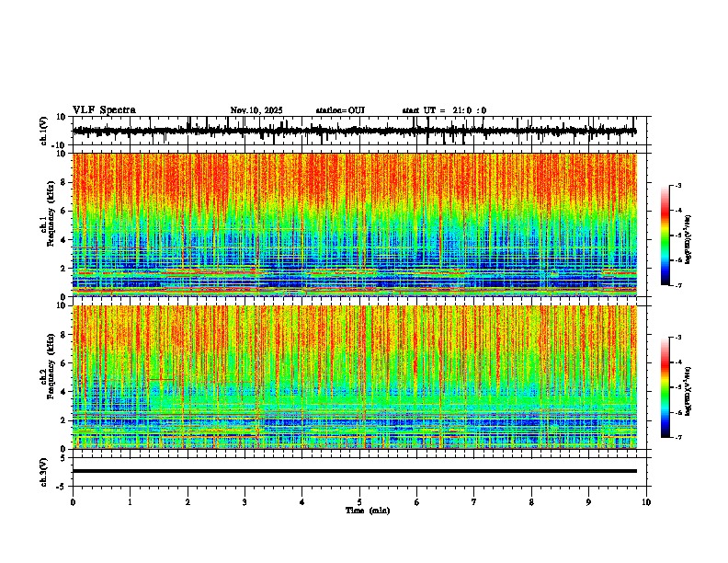Click the ch.1 spectrogram color scale bar
Screen dimensions: 728x563
[665, 236]
